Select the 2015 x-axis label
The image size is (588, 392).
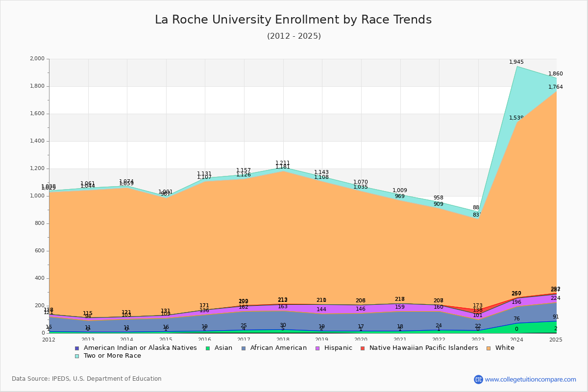[x=166, y=340]
